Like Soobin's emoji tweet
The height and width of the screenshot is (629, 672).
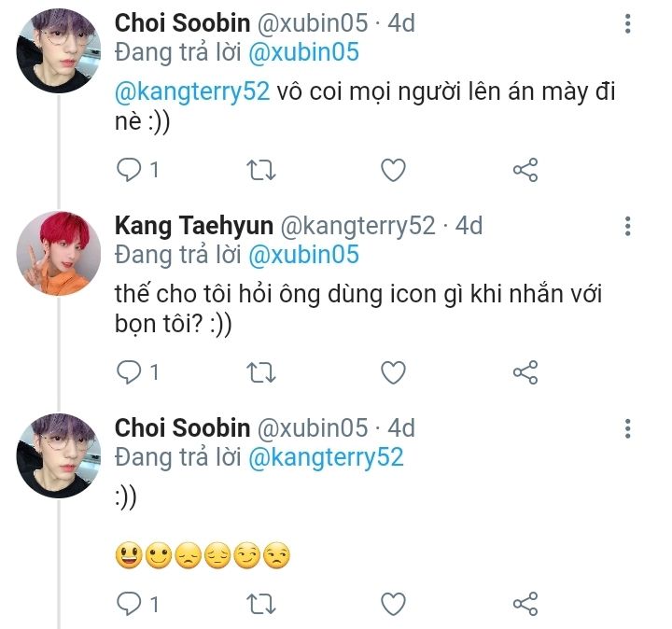click(394, 602)
